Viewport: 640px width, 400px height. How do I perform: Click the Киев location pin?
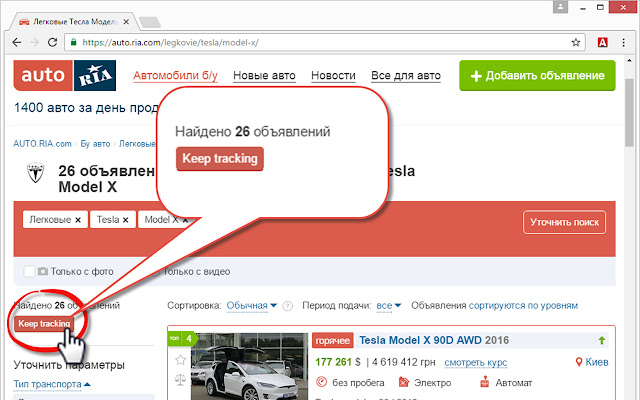(578, 362)
